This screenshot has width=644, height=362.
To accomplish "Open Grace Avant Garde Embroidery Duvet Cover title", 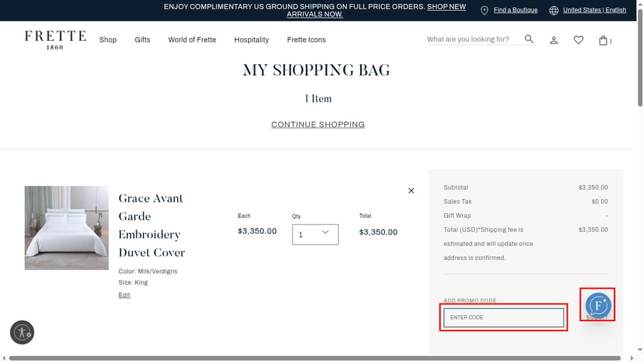I will [152, 225].
